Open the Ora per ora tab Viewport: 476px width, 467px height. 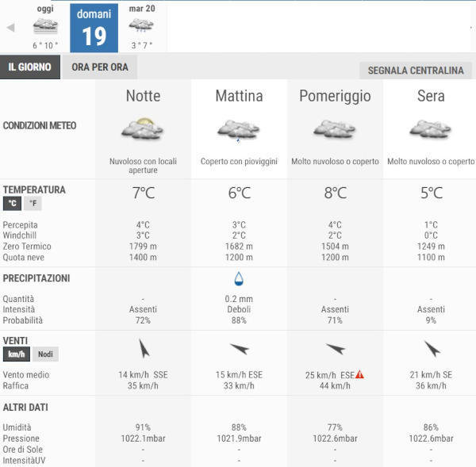(x=100, y=67)
